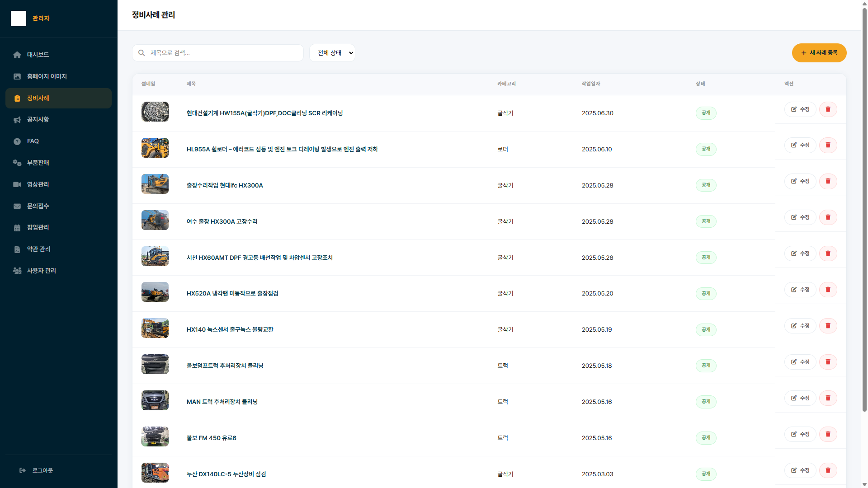Edit the 볼보 FM 450 유로6 case
The image size is (868, 488).
coord(800,434)
